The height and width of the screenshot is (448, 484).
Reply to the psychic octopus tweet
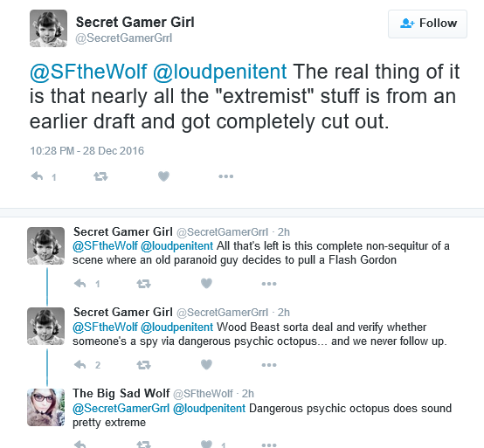pyautogui.click(x=80, y=365)
